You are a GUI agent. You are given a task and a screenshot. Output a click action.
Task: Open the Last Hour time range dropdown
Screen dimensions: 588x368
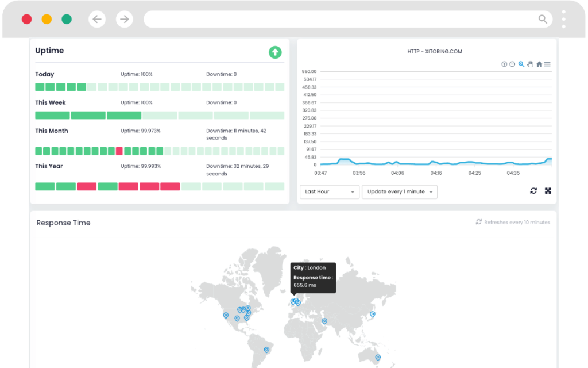click(330, 191)
